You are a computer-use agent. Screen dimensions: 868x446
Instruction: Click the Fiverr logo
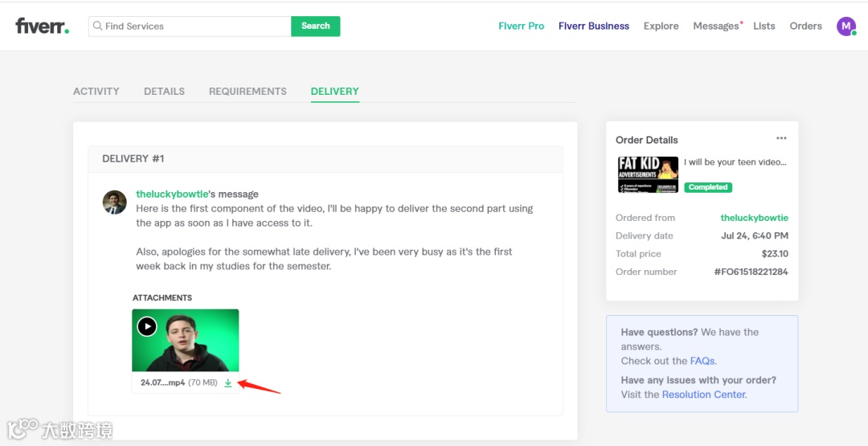(43, 26)
